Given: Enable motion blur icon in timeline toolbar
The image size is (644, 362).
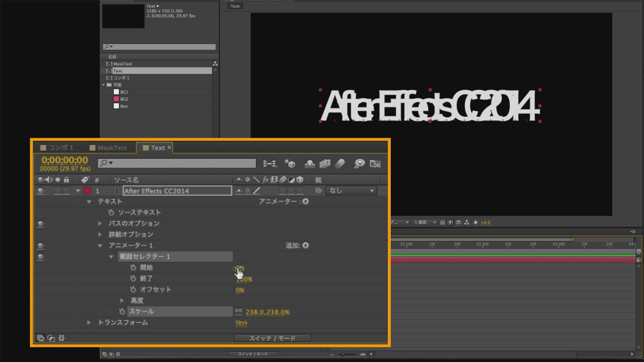Looking at the screenshot, I should (340, 163).
